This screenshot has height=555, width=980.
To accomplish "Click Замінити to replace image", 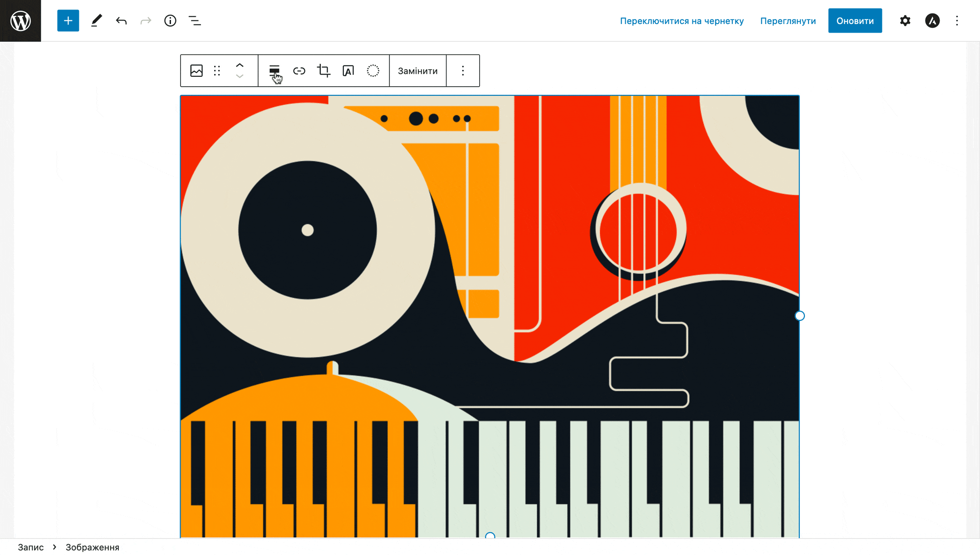I will click(418, 71).
